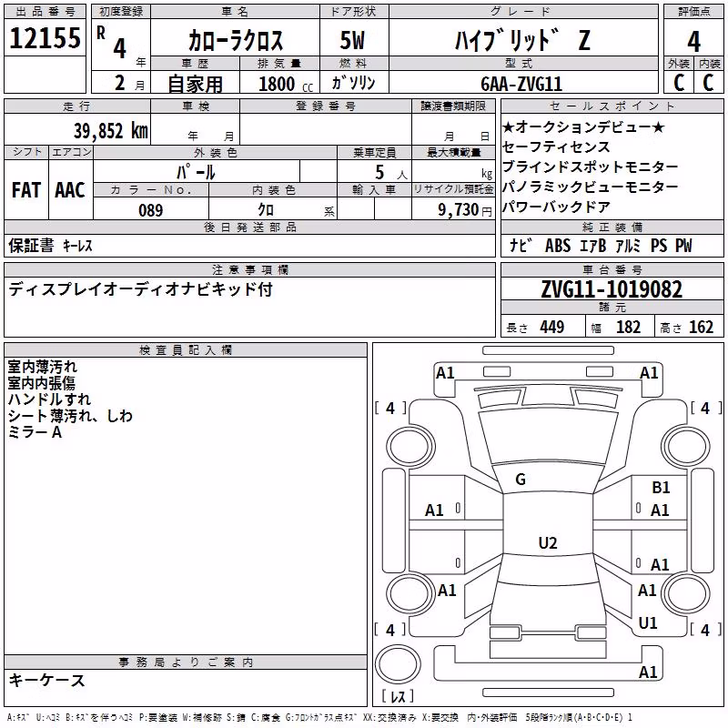Select the 後日発送部品 header
The image size is (728, 728).
(249, 227)
